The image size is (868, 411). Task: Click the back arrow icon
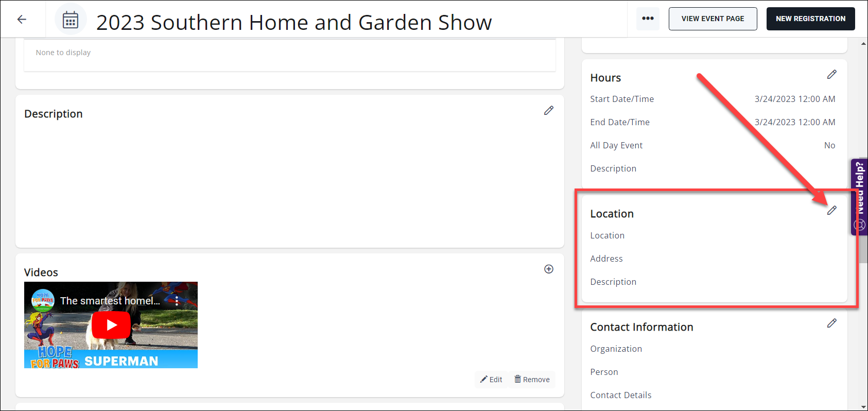(22, 20)
